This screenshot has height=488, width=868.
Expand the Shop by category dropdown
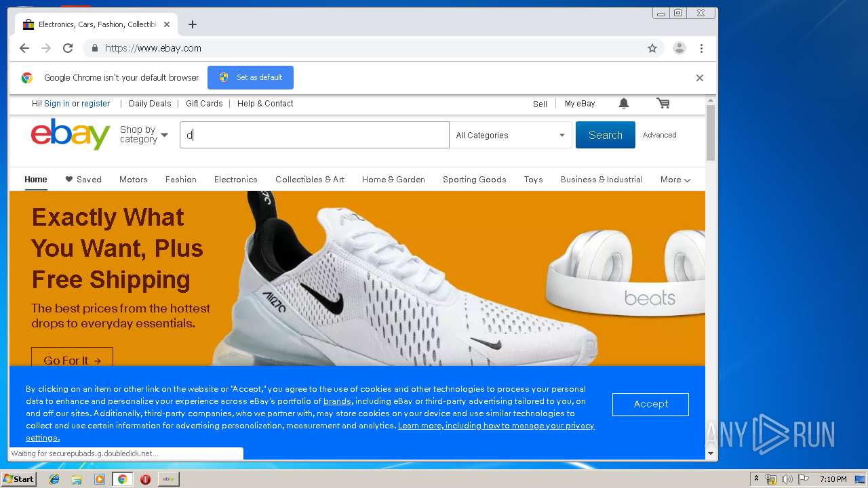pyautogui.click(x=143, y=134)
